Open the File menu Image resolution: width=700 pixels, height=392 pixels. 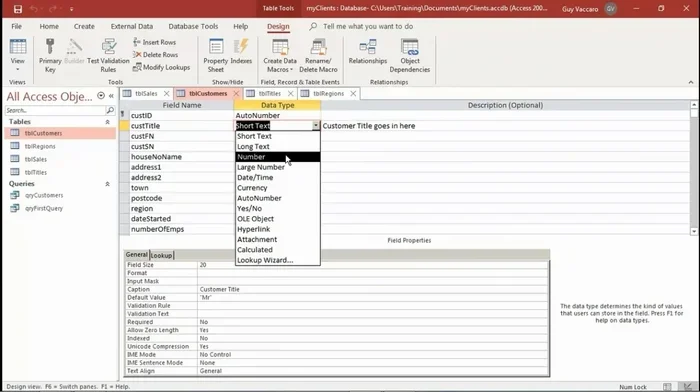[17, 26]
